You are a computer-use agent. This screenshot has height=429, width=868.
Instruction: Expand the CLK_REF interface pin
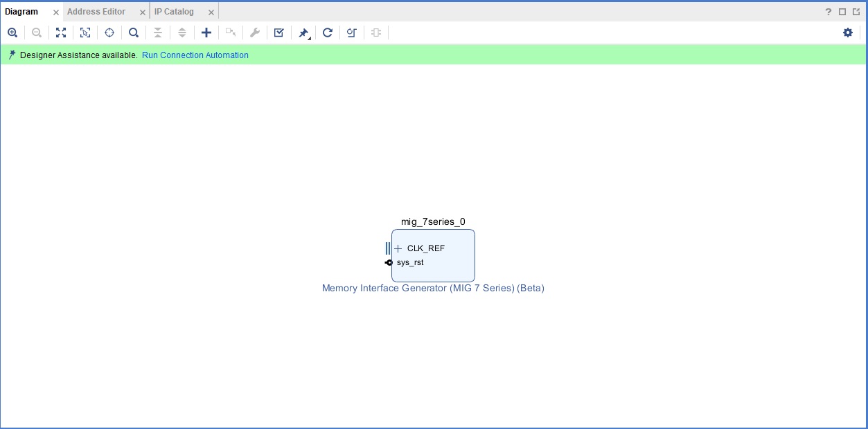398,248
